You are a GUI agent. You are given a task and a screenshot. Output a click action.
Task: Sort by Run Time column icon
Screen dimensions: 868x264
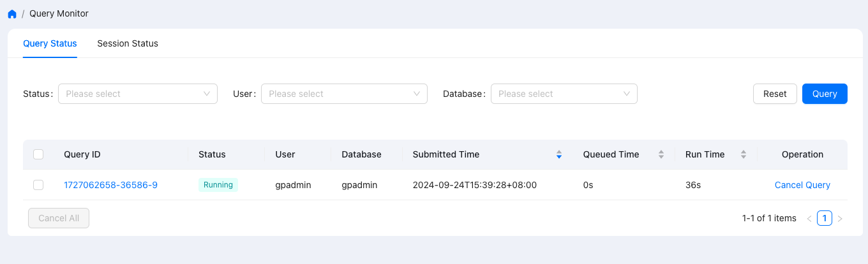click(x=744, y=154)
